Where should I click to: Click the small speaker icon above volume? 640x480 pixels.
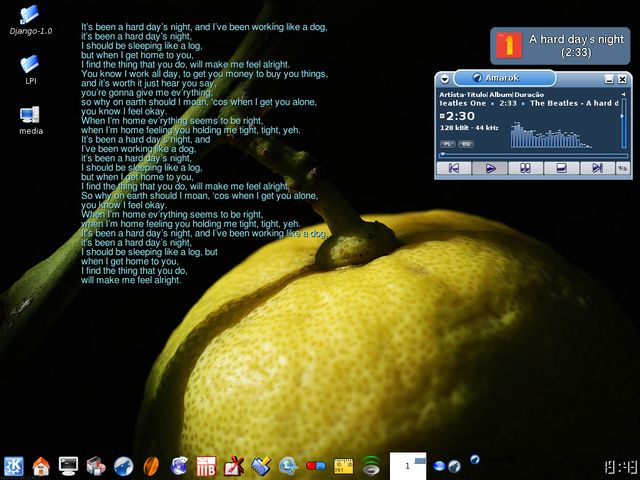point(623,94)
